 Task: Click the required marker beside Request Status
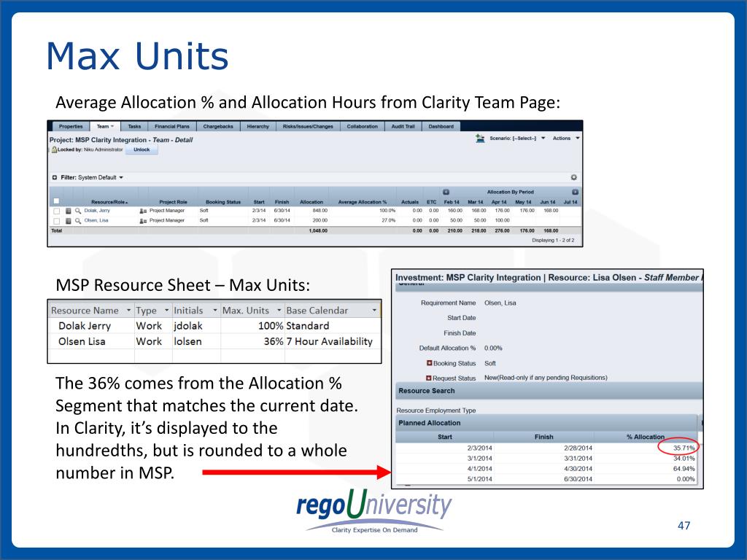(428, 378)
